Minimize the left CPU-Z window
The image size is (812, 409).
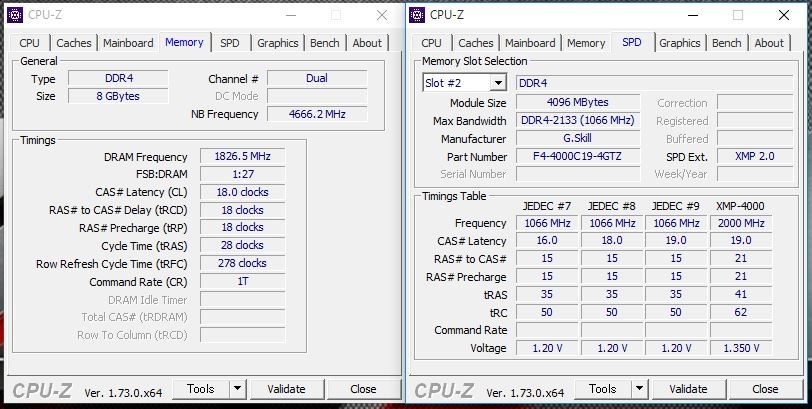[x=291, y=16]
